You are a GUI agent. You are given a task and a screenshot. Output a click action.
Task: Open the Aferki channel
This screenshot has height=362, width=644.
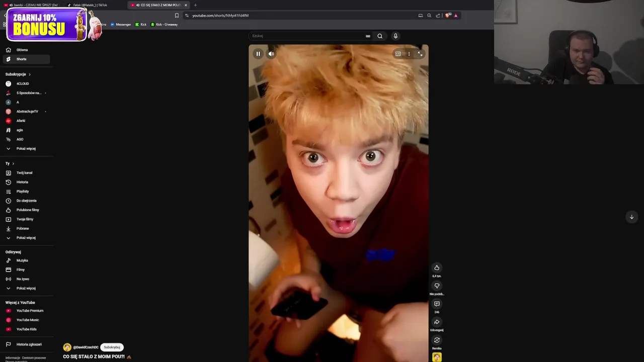[x=26, y=121]
